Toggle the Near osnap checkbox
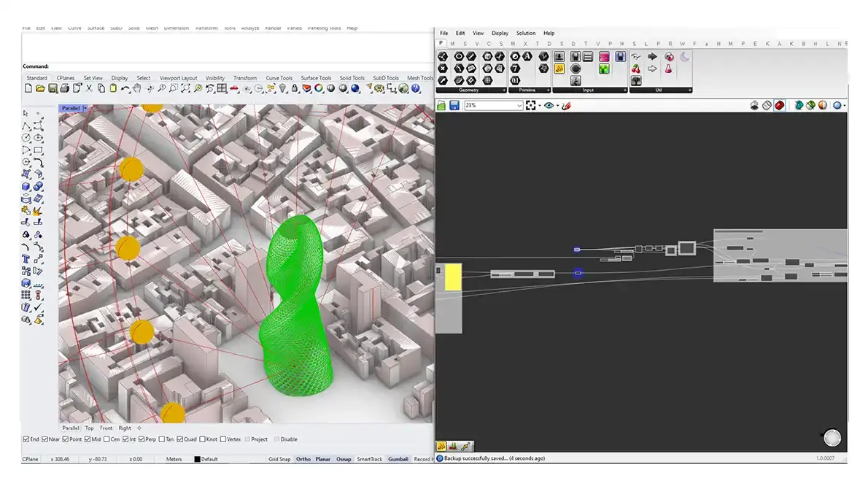The width and height of the screenshot is (868, 486). pyautogui.click(x=44, y=439)
